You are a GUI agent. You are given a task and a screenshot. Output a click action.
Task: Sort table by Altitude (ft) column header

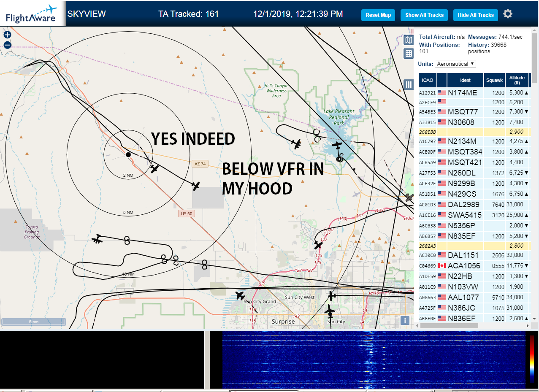pos(517,80)
